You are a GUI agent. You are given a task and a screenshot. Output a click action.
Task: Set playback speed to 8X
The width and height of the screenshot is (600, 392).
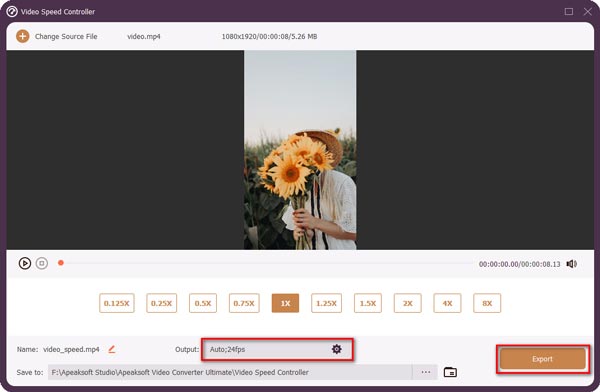[x=487, y=303]
